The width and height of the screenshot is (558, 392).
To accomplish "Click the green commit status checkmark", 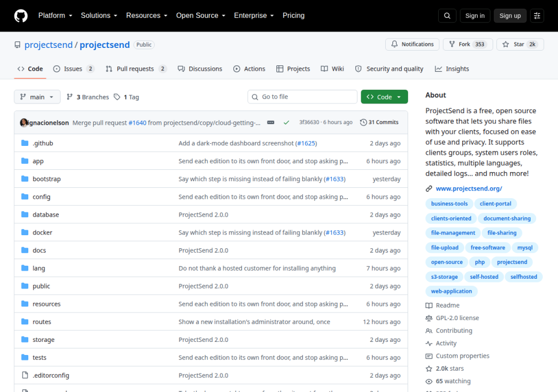I will pyautogui.click(x=286, y=122).
